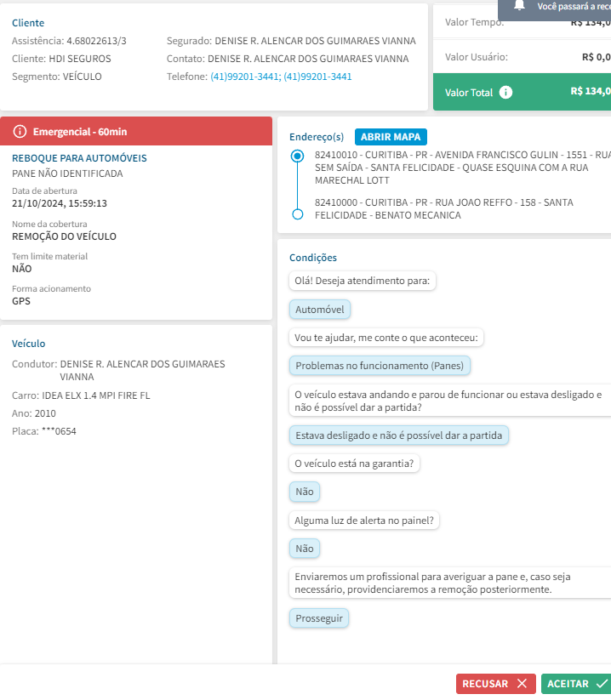Click the Não chip under garantia question
This screenshot has width=611, height=700.
pos(305,492)
